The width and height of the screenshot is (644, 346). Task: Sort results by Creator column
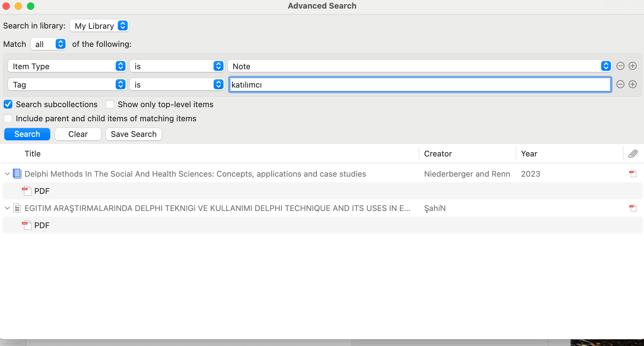(438, 154)
